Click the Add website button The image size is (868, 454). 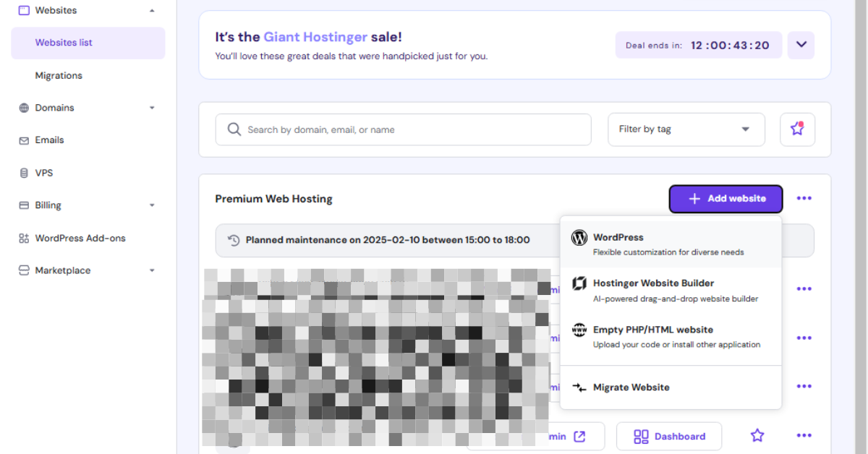(726, 199)
